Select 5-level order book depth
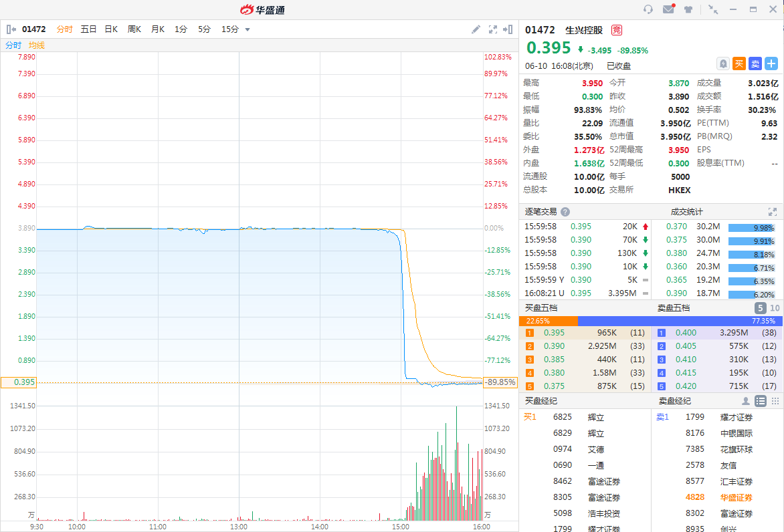 point(761,308)
